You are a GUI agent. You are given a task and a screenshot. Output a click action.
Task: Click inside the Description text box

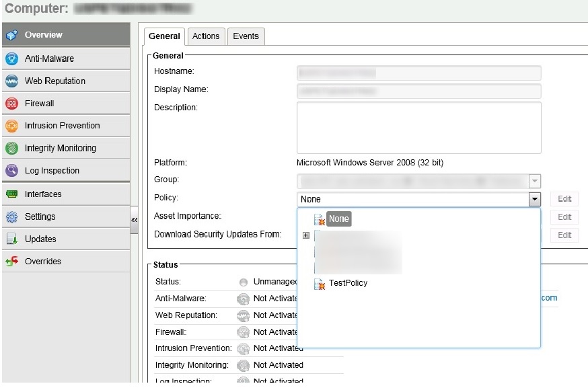point(418,128)
